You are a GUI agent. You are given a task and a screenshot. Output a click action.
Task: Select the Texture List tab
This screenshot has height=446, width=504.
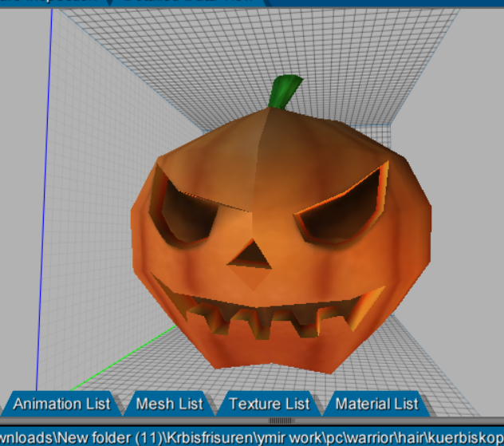click(269, 404)
